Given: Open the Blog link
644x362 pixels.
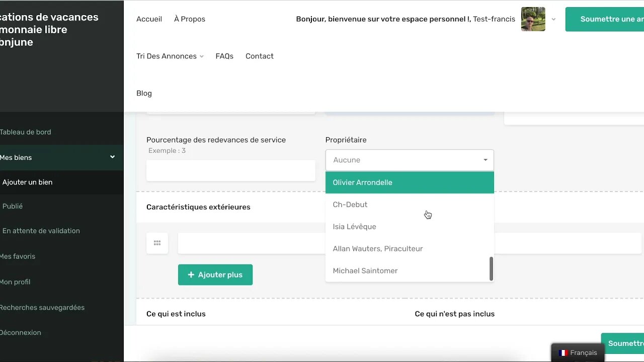Looking at the screenshot, I should (x=144, y=94).
